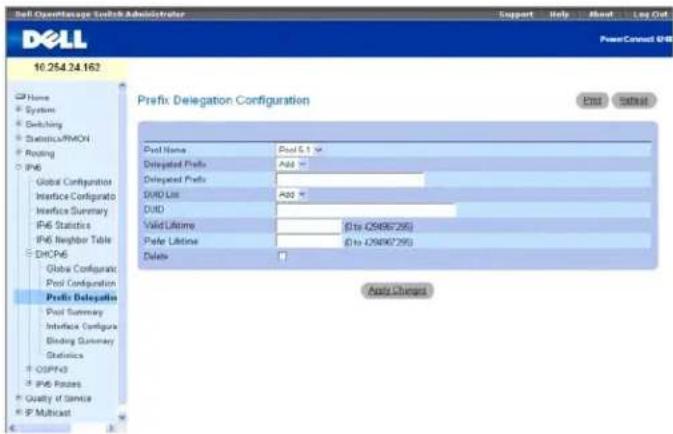This screenshot has height=434, width=673.
Task: Open the Pool Name dropdown
Action: coord(300,150)
